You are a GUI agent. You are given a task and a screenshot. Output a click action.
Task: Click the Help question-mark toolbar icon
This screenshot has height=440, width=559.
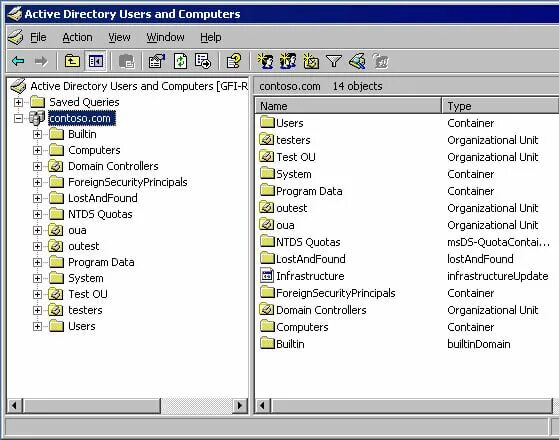pyautogui.click(x=234, y=61)
